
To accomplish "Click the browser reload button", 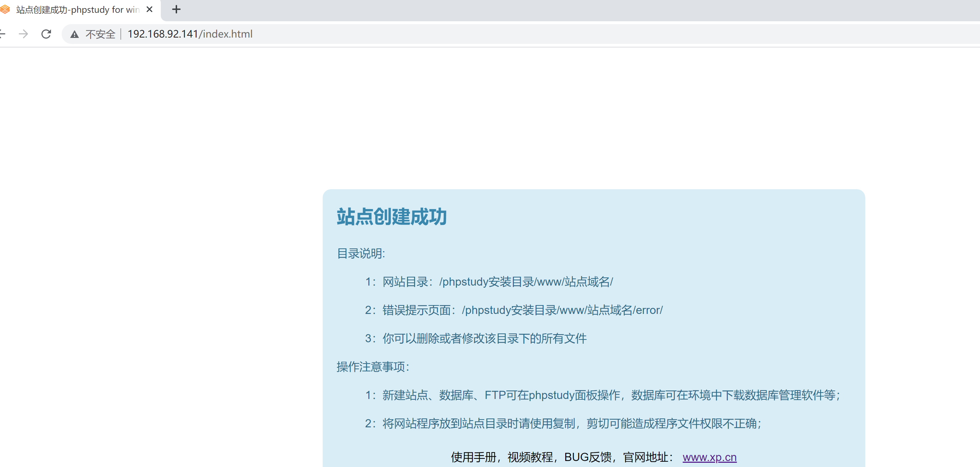I will tap(46, 34).
